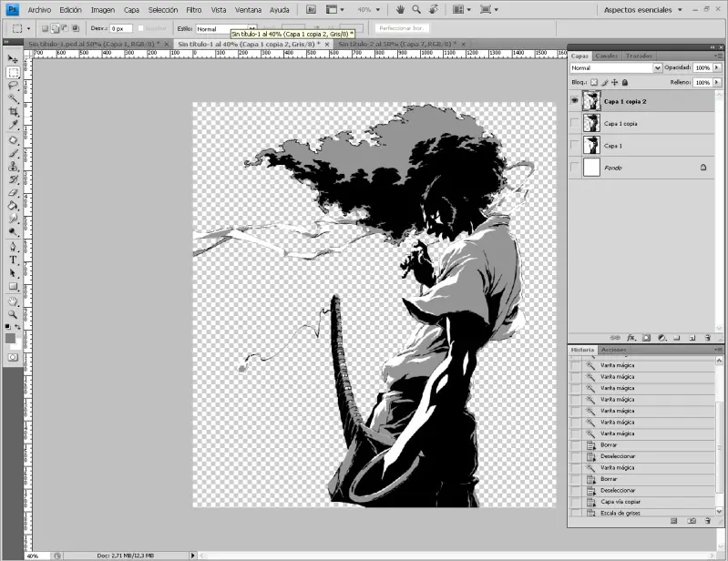Viewport: 728px width, 561px height.
Task: Delete layer with Capas panel trash icon
Action: point(708,338)
